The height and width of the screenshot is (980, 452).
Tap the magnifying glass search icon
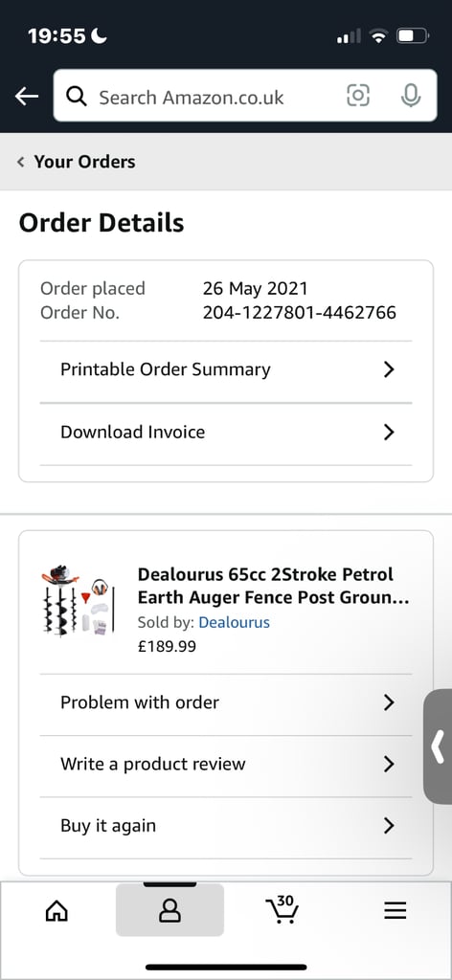[77, 97]
